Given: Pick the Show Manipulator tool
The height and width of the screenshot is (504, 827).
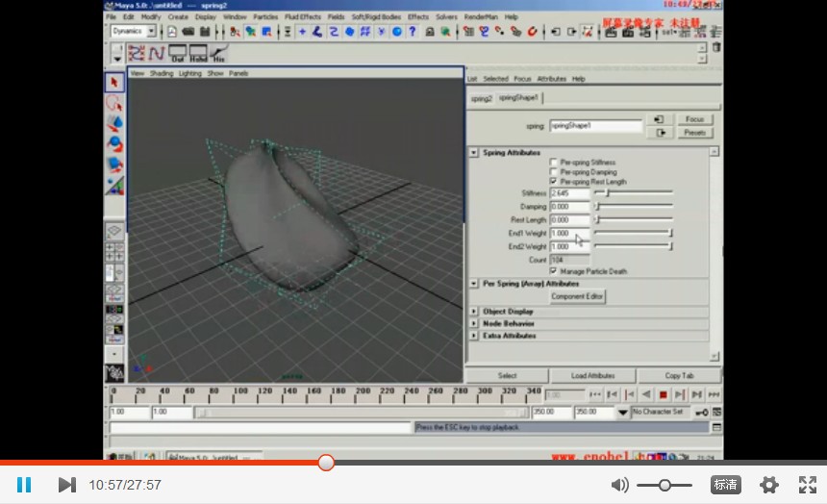Looking at the screenshot, I should pos(114,186).
